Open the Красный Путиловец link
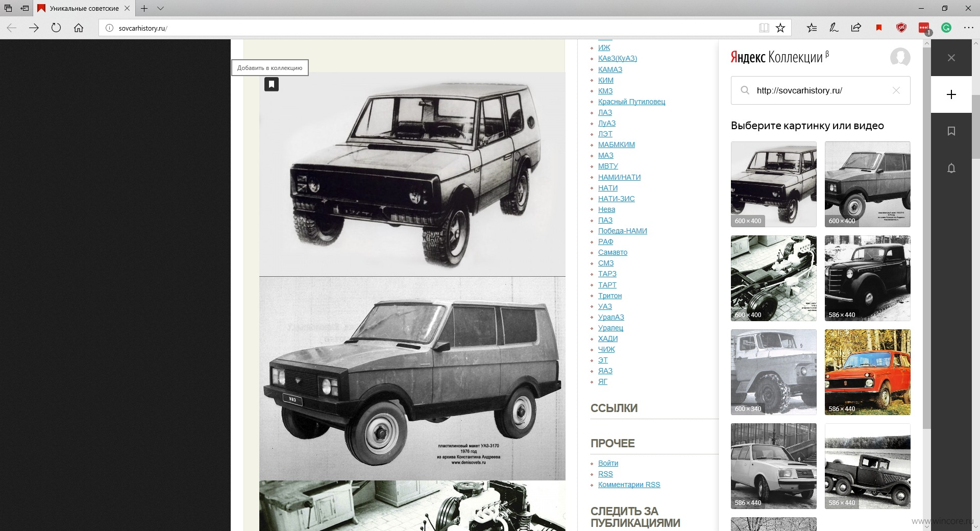This screenshot has width=980, height=531. tap(631, 102)
